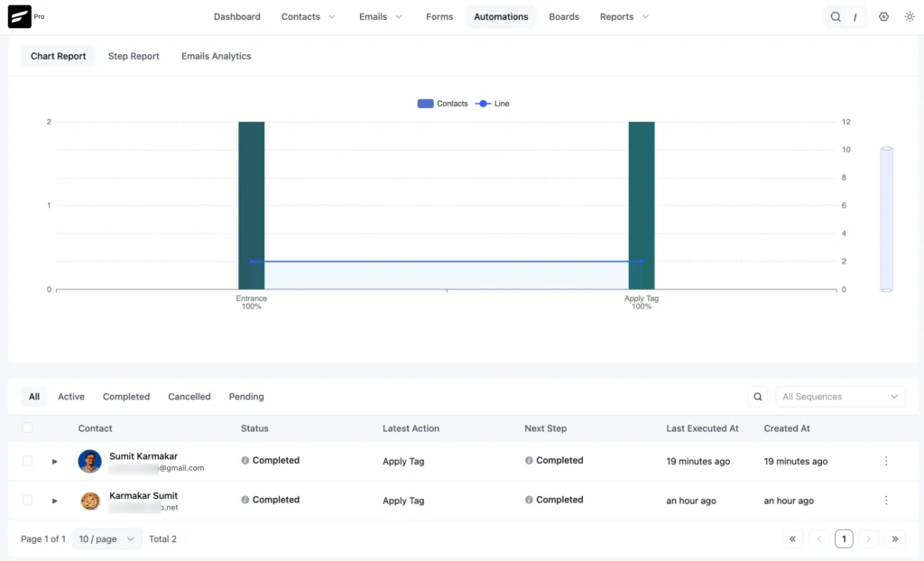Click the FluentCRM logo icon
The image size is (924, 561).
tap(20, 16)
